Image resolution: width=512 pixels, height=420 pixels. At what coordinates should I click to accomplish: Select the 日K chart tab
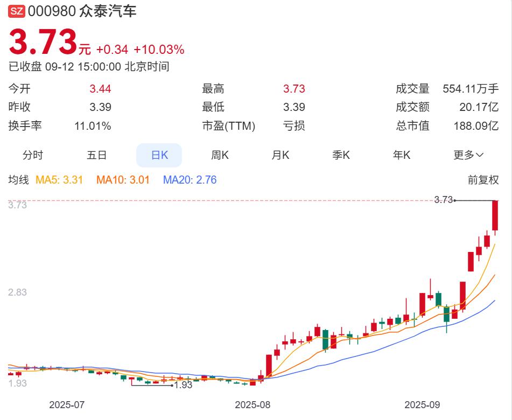pos(159,156)
